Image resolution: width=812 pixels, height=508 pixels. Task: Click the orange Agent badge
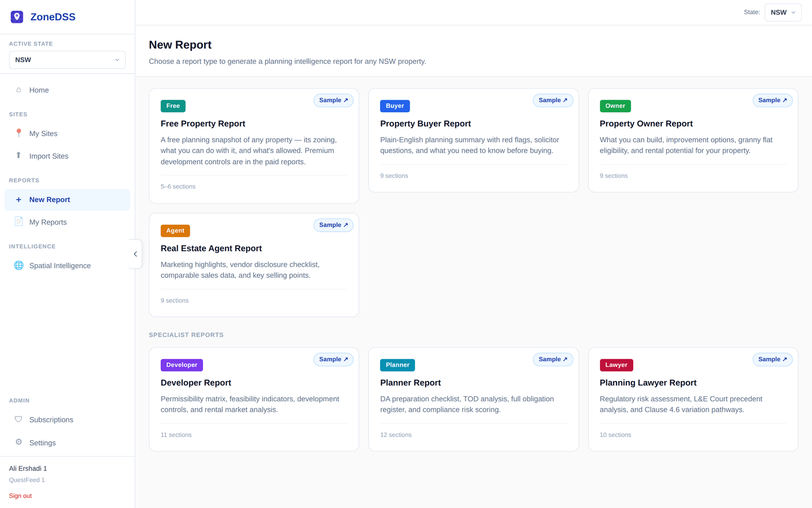click(x=175, y=231)
